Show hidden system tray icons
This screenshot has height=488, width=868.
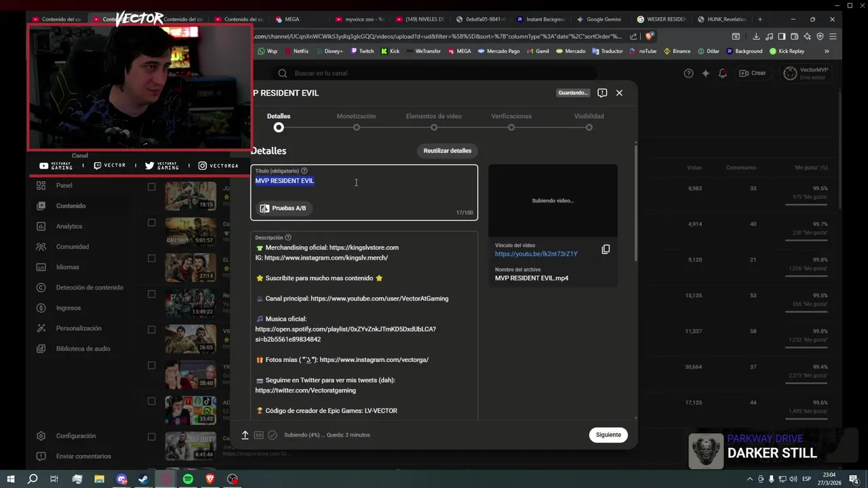click(x=749, y=479)
